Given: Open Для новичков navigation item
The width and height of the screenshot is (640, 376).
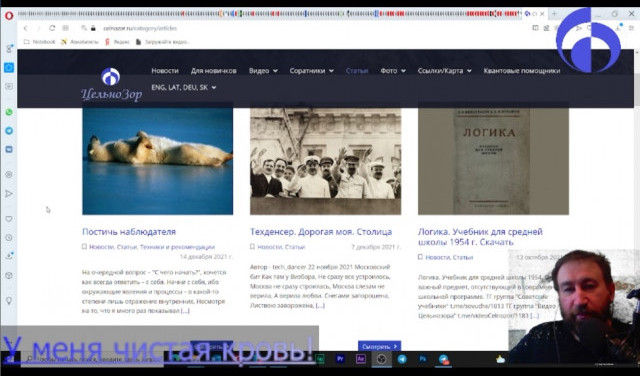Looking at the screenshot, I should point(213,71).
